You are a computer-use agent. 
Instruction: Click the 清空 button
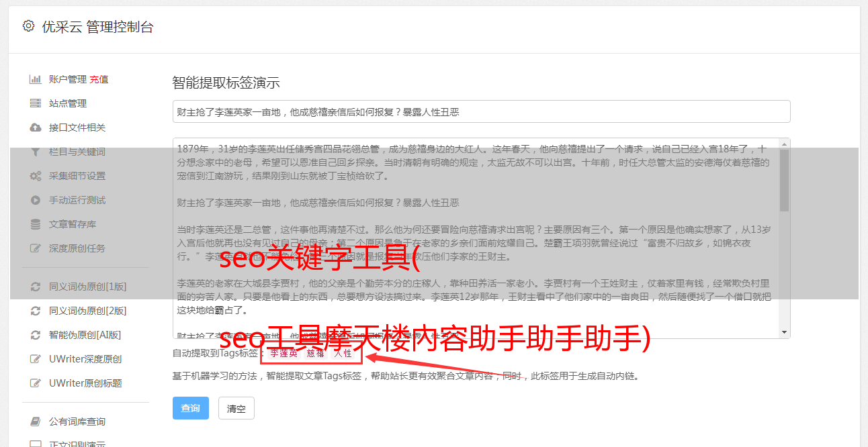click(x=236, y=408)
